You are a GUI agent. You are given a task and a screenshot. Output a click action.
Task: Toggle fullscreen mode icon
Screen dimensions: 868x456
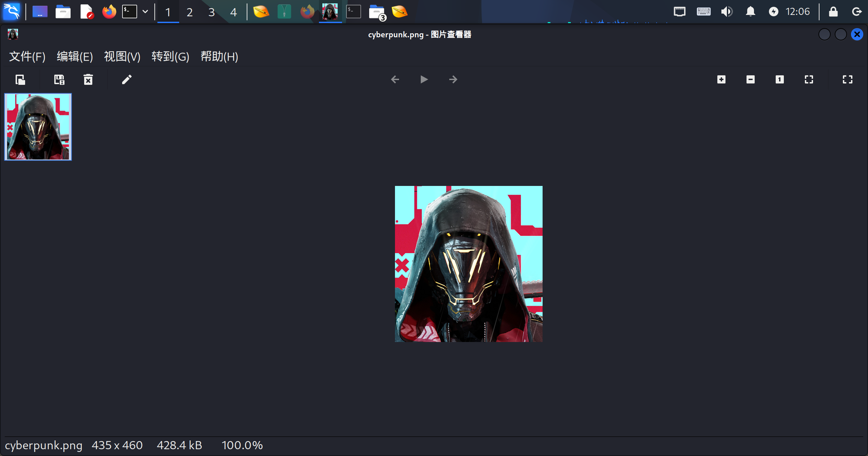click(x=848, y=80)
